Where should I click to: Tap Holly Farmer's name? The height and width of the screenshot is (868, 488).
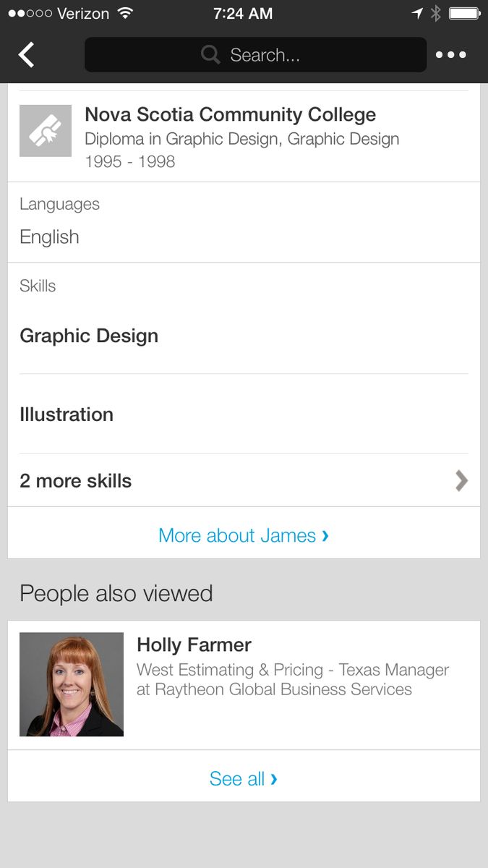click(194, 644)
